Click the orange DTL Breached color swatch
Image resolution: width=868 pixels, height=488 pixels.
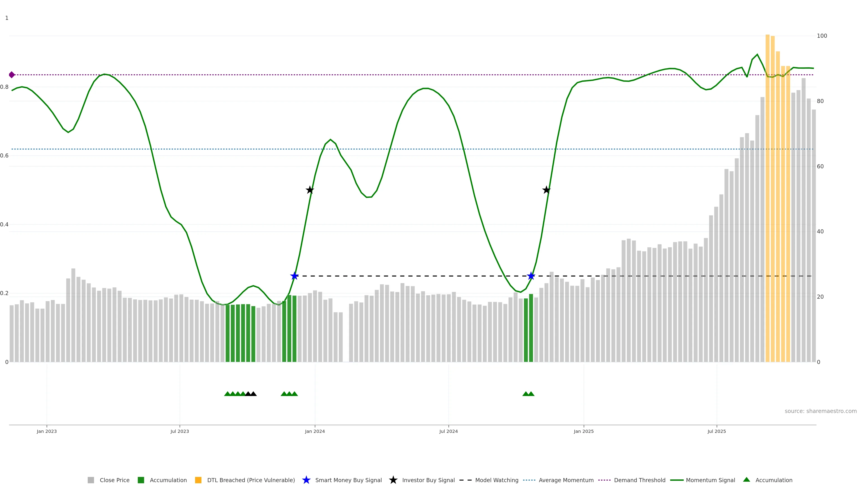pos(198,480)
